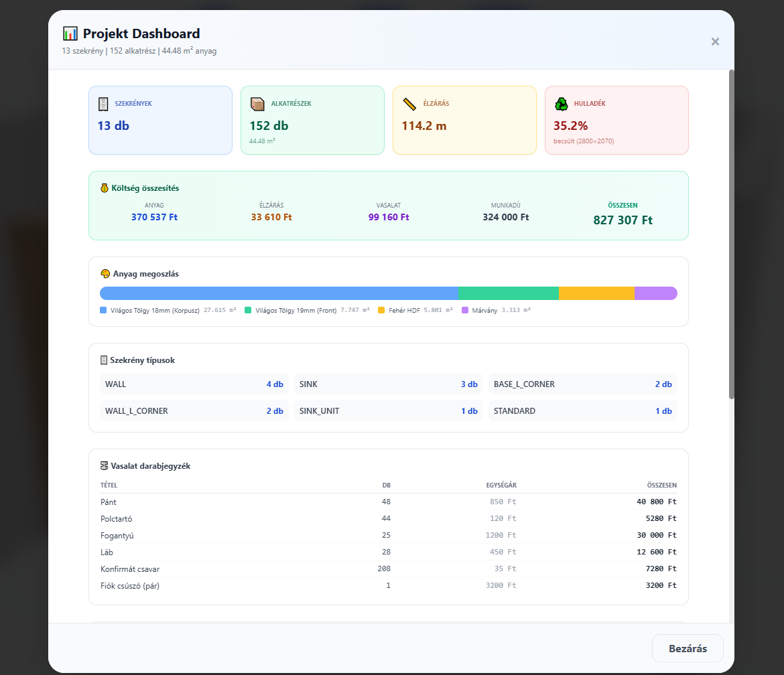Click the bar chart icon beside Projekt Dashboard
784x675 pixels.
click(x=70, y=33)
